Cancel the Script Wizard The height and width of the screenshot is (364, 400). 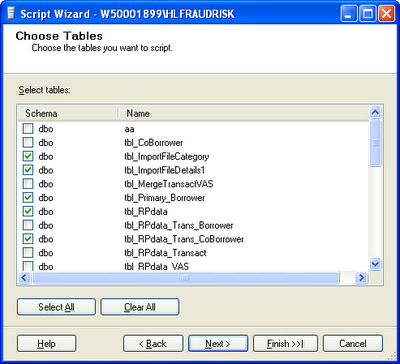click(x=353, y=343)
